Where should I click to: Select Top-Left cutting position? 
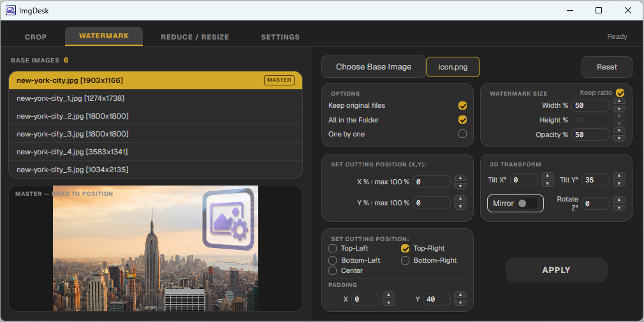333,249
